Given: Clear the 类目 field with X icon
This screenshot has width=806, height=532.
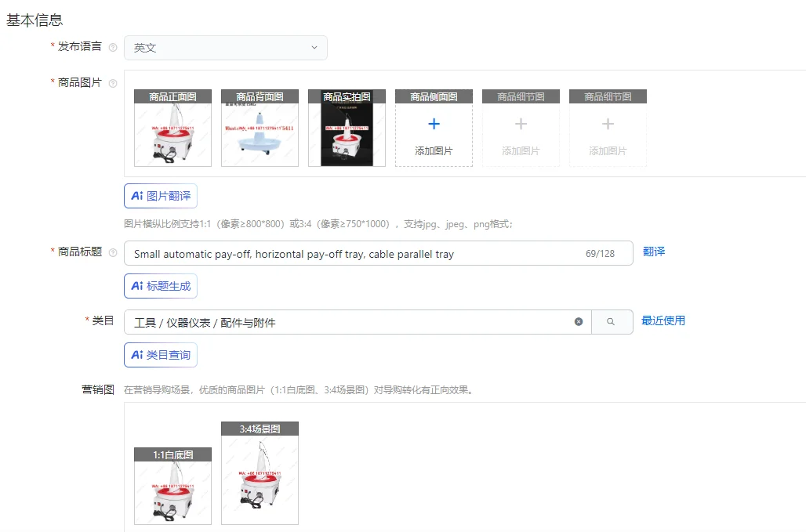Looking at the screenshot, I should (579, 321).
